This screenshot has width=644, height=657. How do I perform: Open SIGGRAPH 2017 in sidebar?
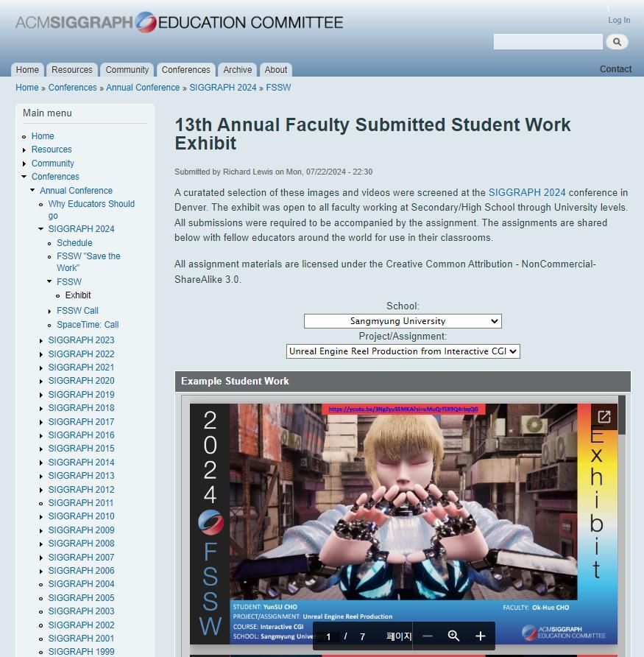tap(81, 422)
